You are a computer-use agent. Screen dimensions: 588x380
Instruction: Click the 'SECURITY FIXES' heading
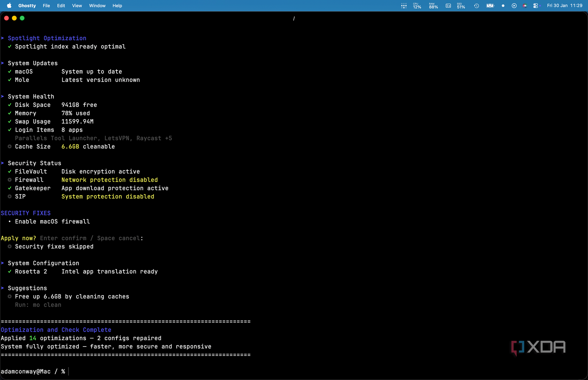pos(26,213)
